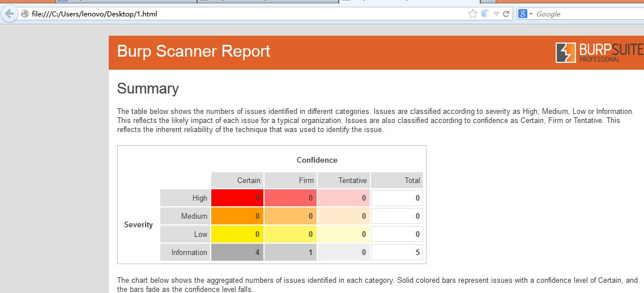Click the Burp Scanner Report title
This screenshot has width=644, height=293.
tap(194, 52)
